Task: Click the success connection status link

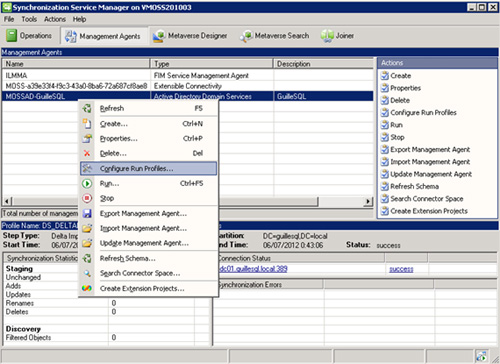Action: coord(401,269)
